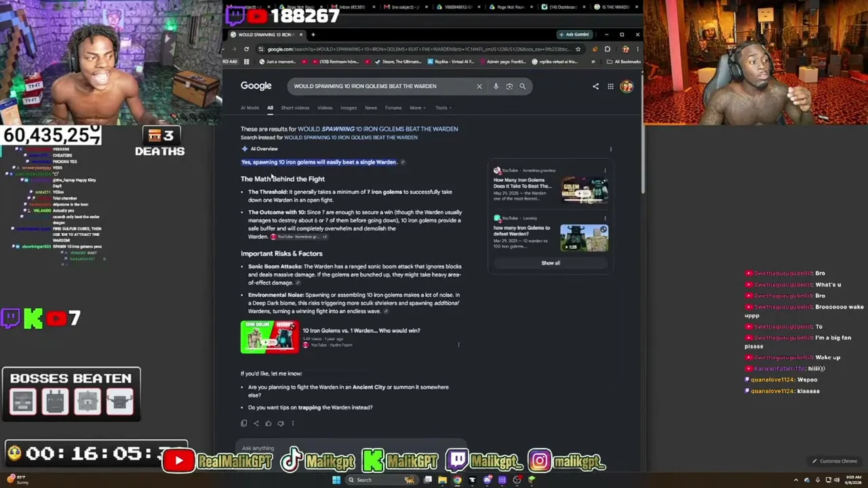The width and height of the screenshot is (868, 488).
Task: Switch to the Forums tab
Action: coord(393,108)
